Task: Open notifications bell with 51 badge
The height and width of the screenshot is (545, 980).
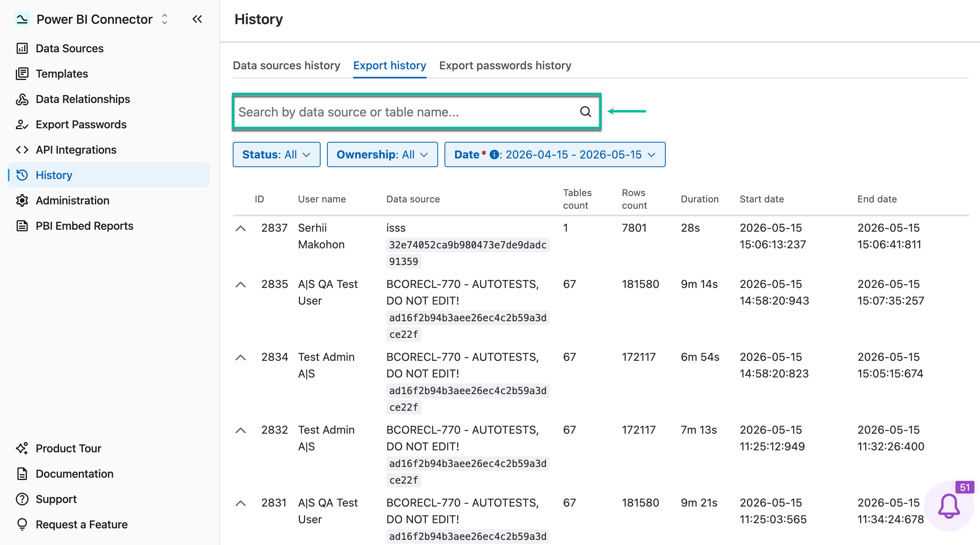Action: click(x=949, y=506)
